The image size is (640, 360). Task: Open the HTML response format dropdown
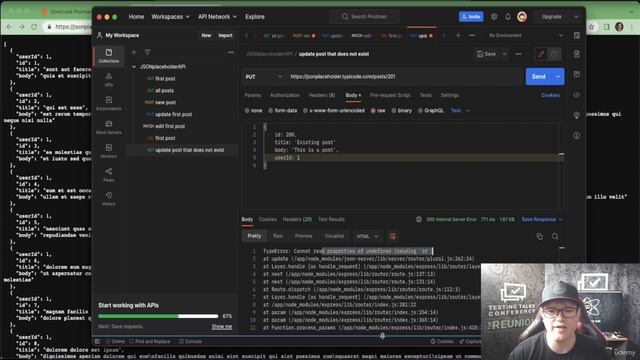[x=367, y=236]
